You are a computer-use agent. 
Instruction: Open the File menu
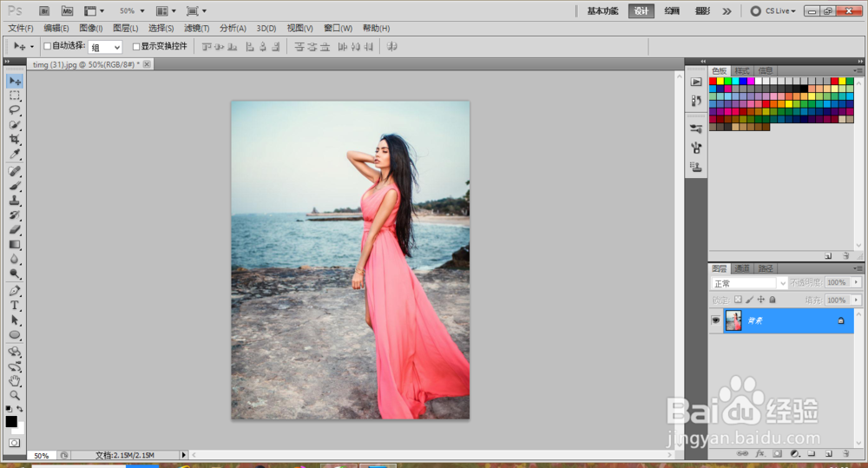pyautogui.click(x=21, y=29)
